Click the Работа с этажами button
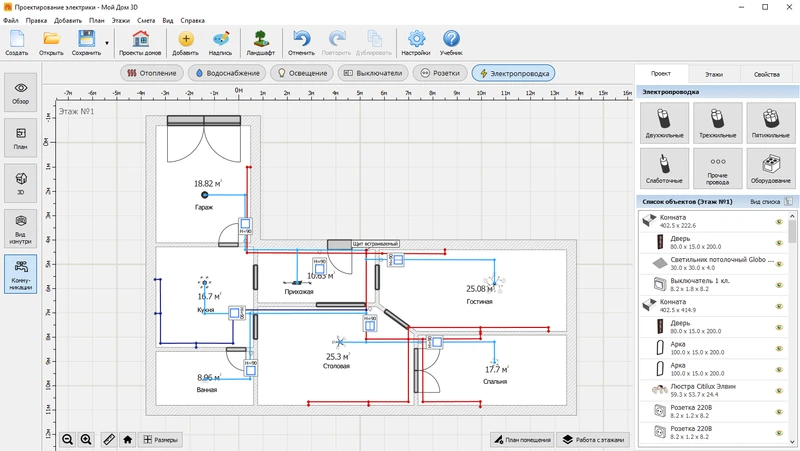800x451 pixels. tap(593, 439)
